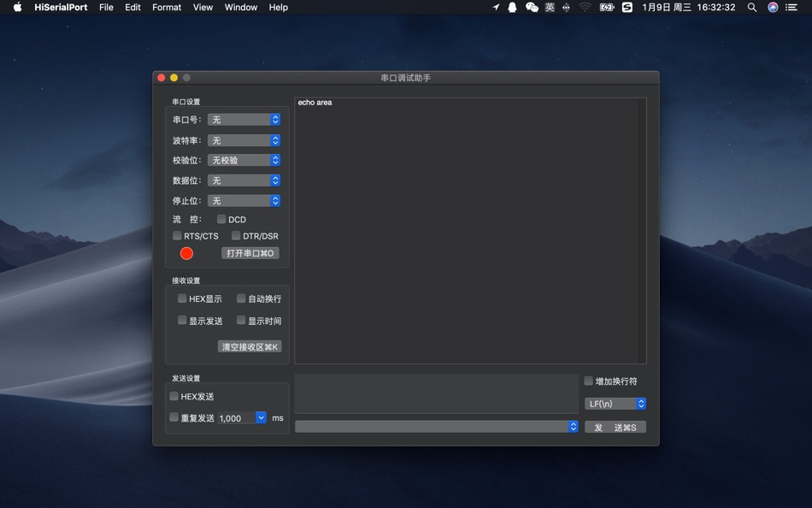Enable the HEX显示 checkbox

(182, 298)
